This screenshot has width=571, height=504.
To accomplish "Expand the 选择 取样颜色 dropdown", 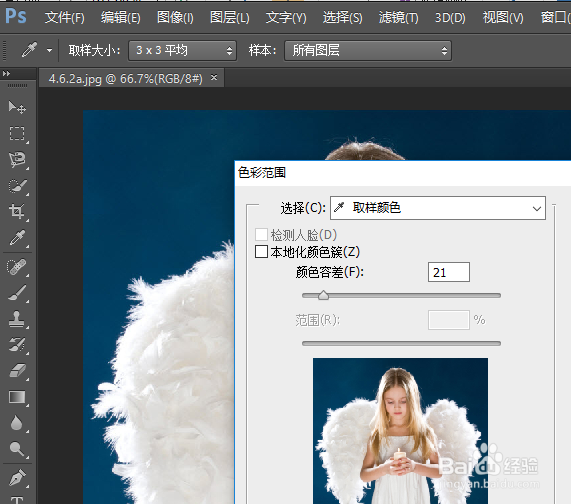I will coord(438,208).
